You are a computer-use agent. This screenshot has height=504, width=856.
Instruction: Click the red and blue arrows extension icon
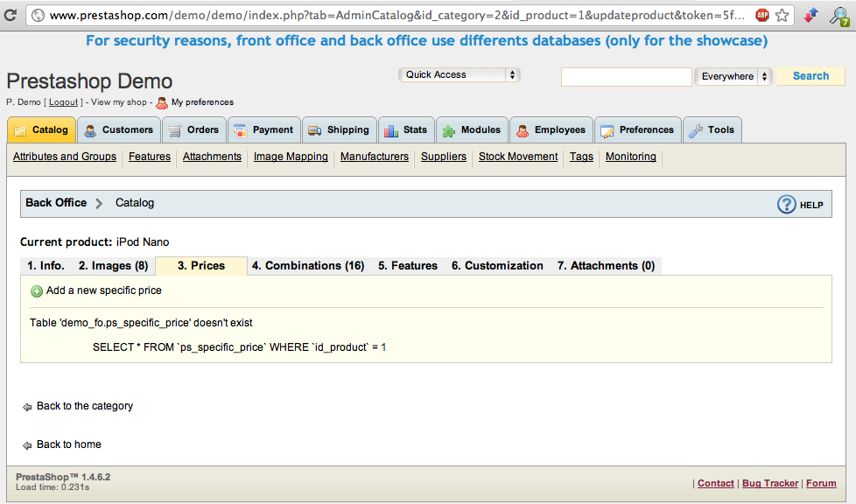[x=810, y=15]
